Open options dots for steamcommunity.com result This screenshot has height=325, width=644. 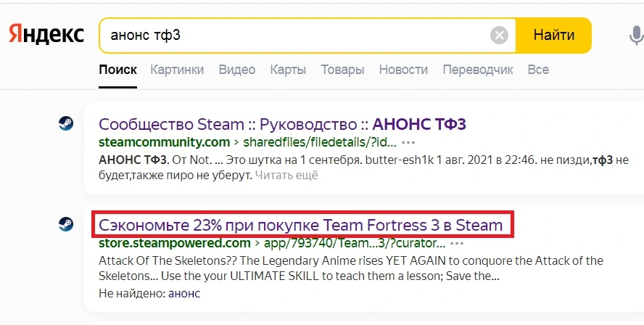(408, 143)
